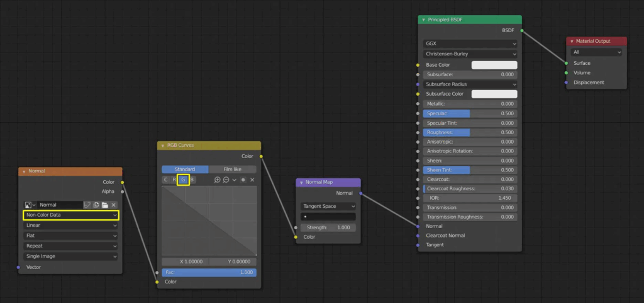Click the Fac input socket on RGB Curves

point(157,273)
